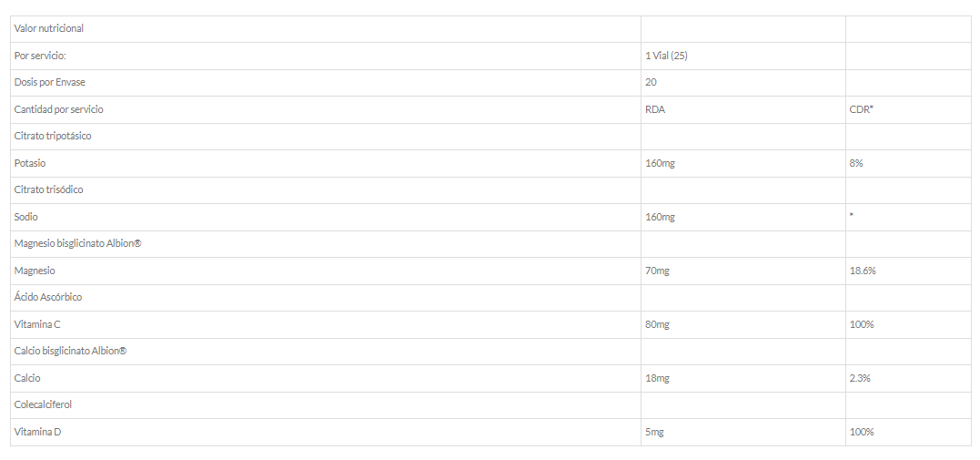Select the "CDR*" column heading
Screen dimensions: 980x460
click(x=861, y=109)
